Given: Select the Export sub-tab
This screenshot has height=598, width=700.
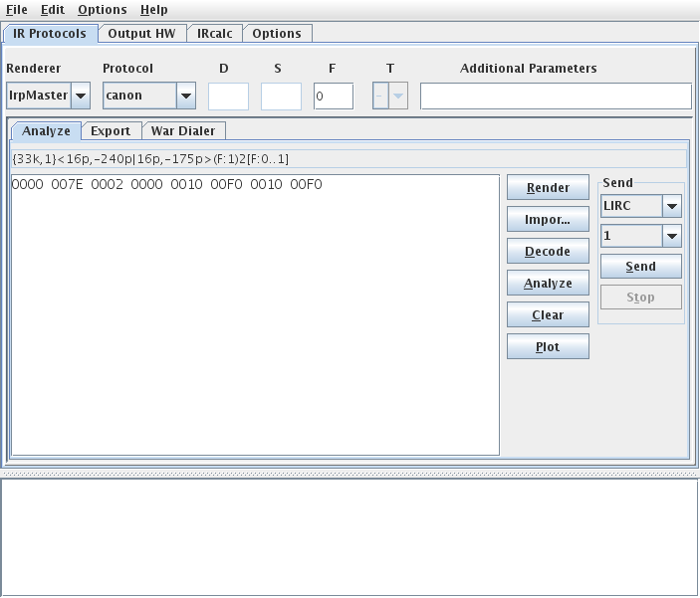Looking at the screenshot, I should coord(111,130).
